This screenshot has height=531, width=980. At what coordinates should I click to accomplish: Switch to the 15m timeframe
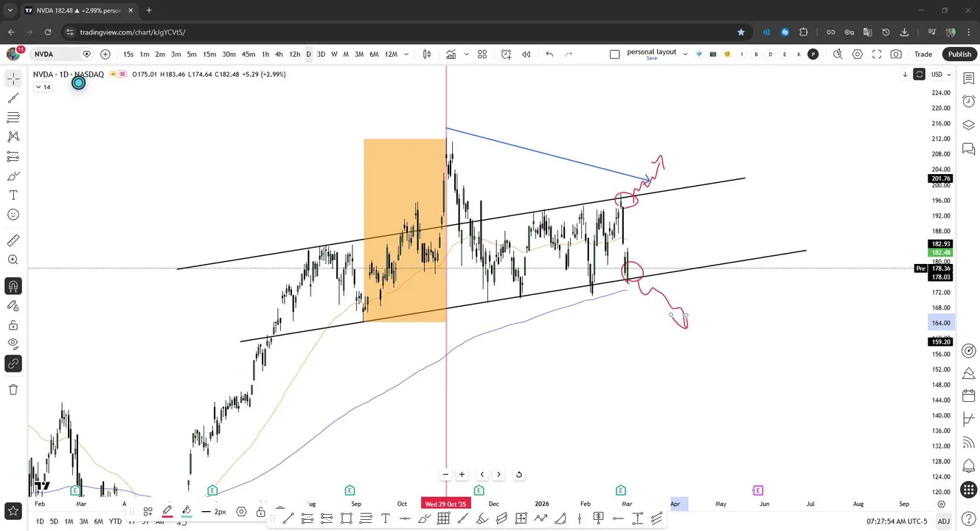209,54
